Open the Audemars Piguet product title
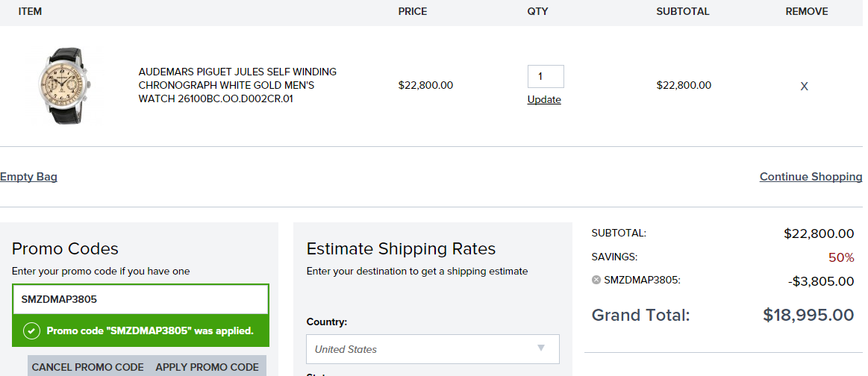The image size is (868, 376). tap(237, 85)
